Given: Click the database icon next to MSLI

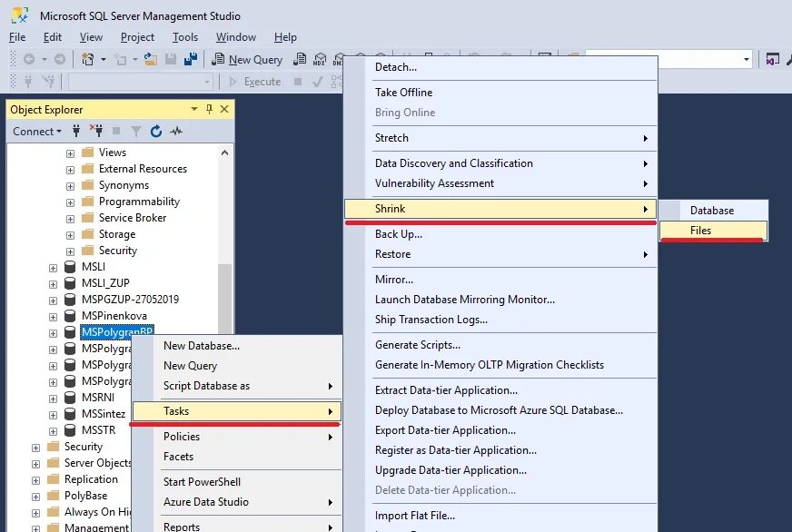Looking at the screenshot, I should (70, 267).
